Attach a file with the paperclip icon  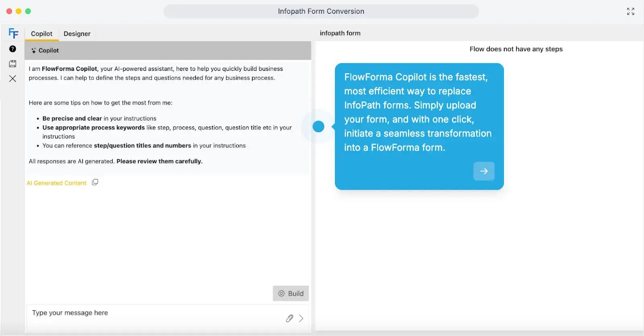tap(289, 318)
